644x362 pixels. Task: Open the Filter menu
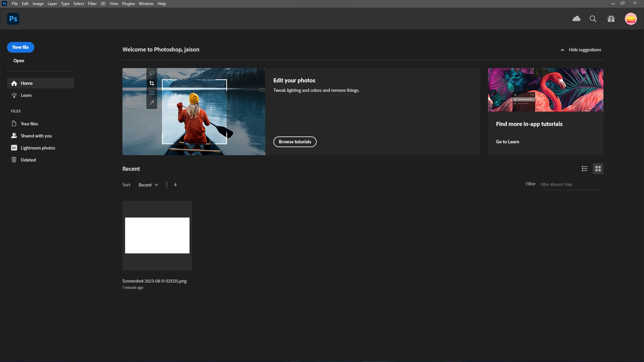click(x=92, y=4)
